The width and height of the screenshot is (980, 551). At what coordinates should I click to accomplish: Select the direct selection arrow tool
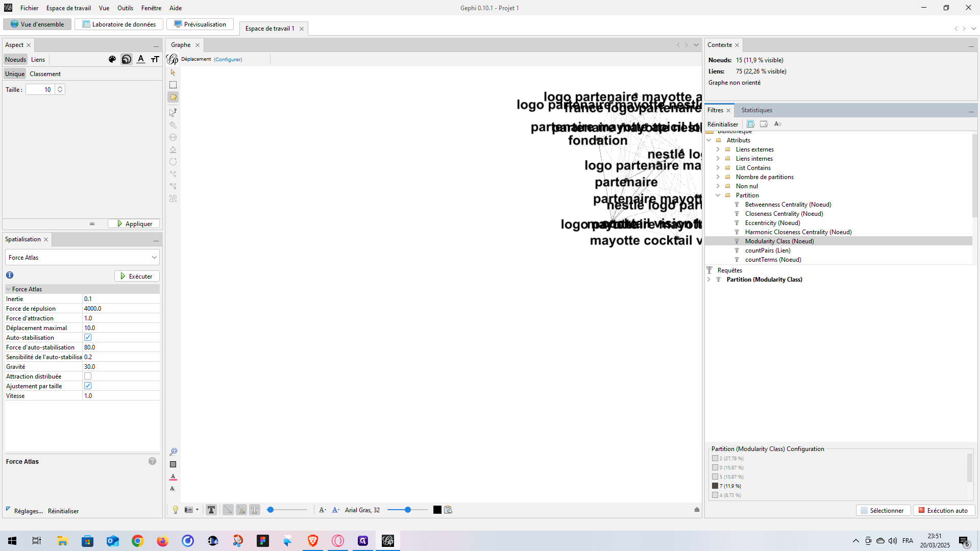[x=173, y=72]
